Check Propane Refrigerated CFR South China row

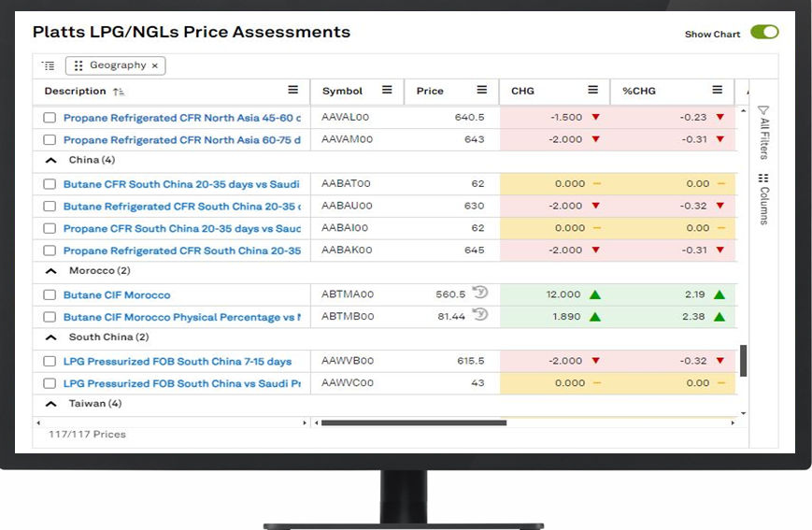(x=50, y=251)
